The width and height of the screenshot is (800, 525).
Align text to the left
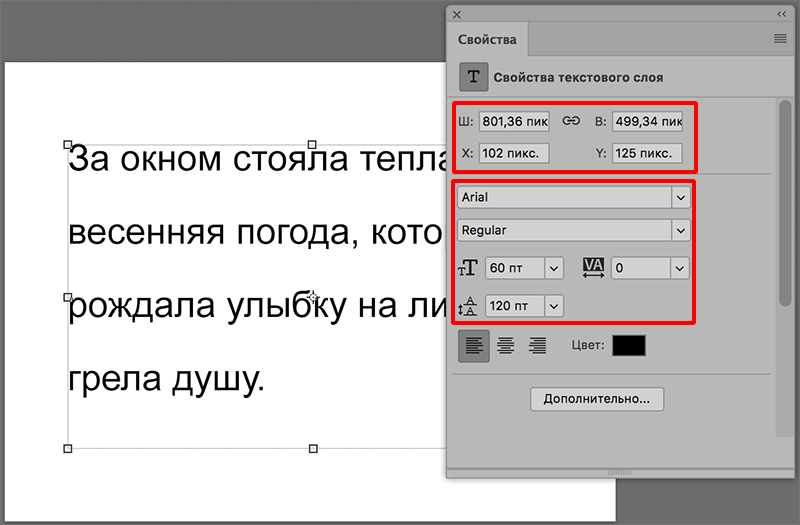474,346
